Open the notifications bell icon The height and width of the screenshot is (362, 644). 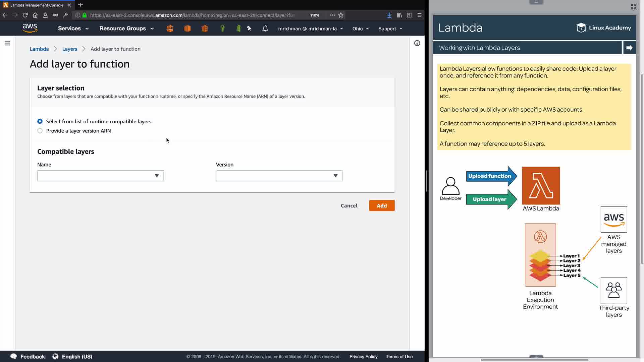(265, 28)
